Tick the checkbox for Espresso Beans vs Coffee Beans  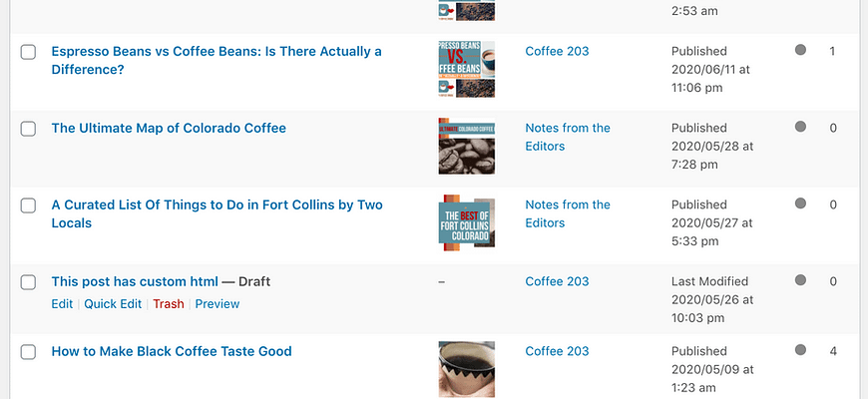pyautogui.click(x=28, y=52)
